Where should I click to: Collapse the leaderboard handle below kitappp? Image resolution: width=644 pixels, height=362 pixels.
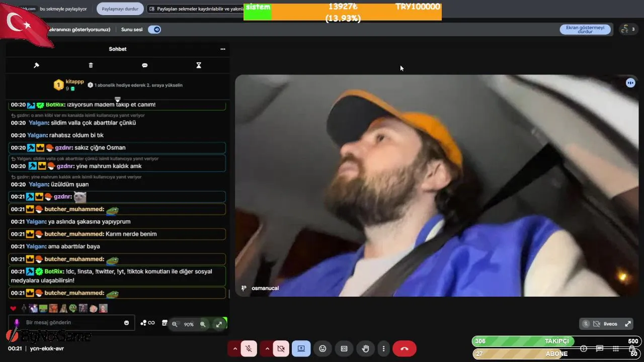(x=118, y=99)
